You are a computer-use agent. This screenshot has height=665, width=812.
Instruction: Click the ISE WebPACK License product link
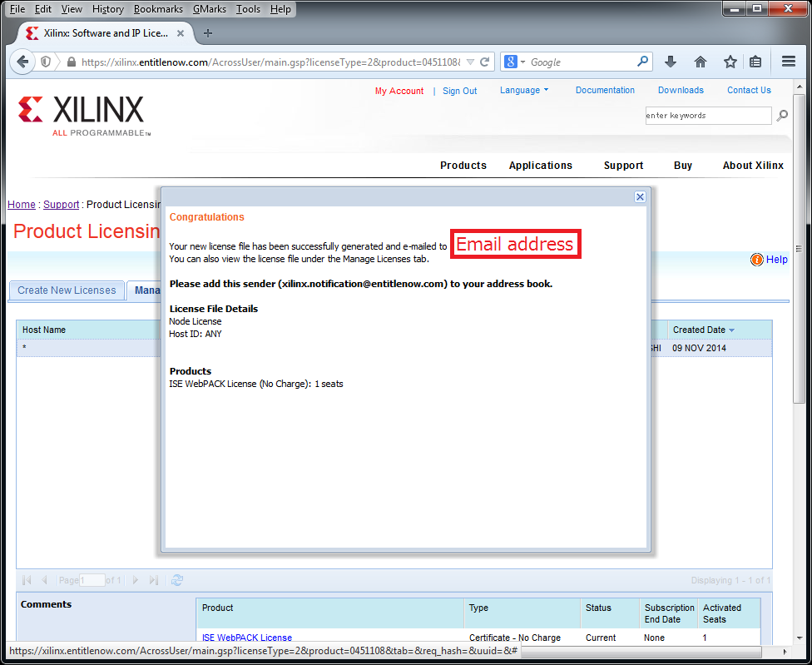pyautogui.click(x=247, y=638)
